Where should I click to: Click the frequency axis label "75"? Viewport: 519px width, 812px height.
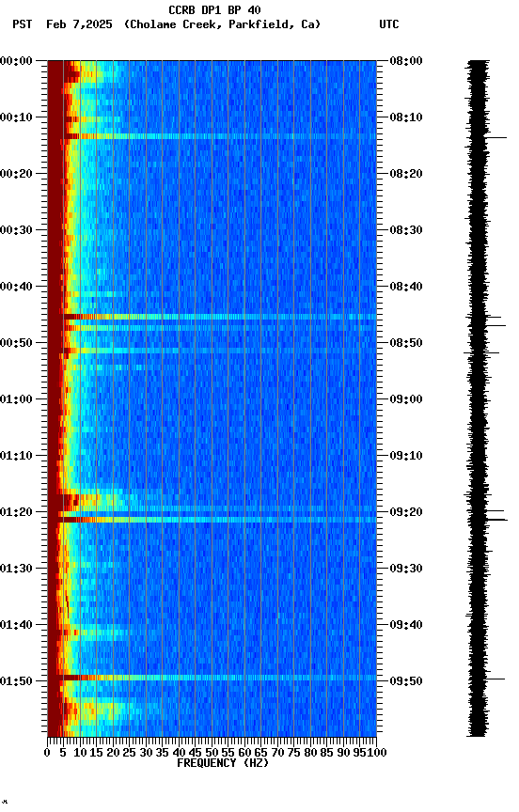pyautogui.click(x=293, y=753)
